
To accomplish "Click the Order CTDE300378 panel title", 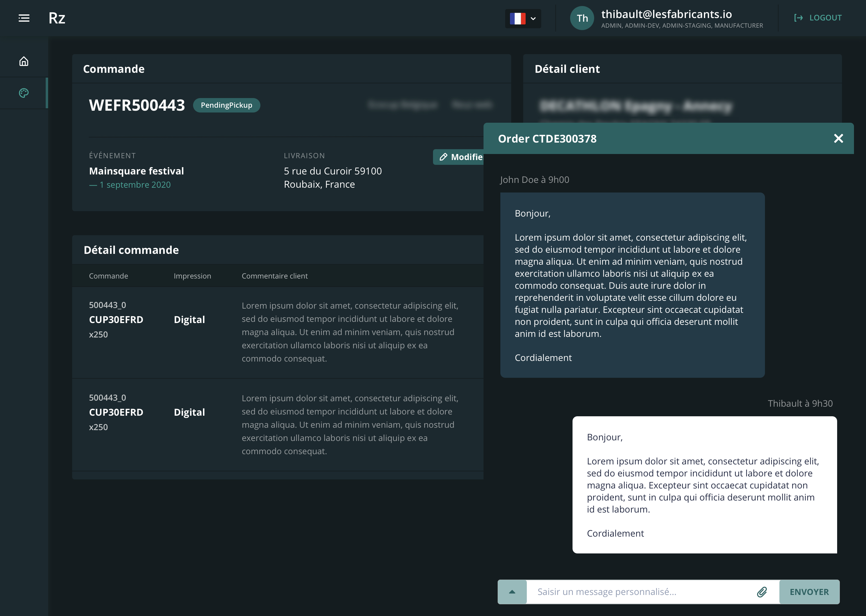I will [547, 138].
